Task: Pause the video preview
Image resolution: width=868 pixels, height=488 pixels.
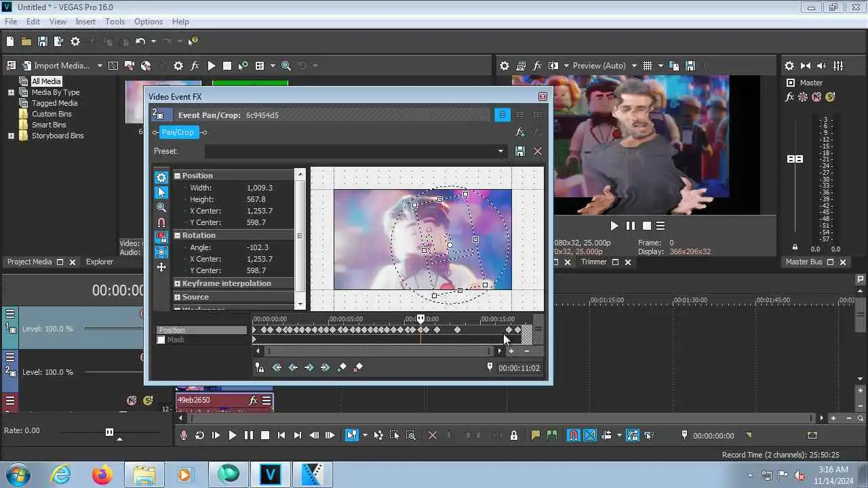Action: click(631, 226)
